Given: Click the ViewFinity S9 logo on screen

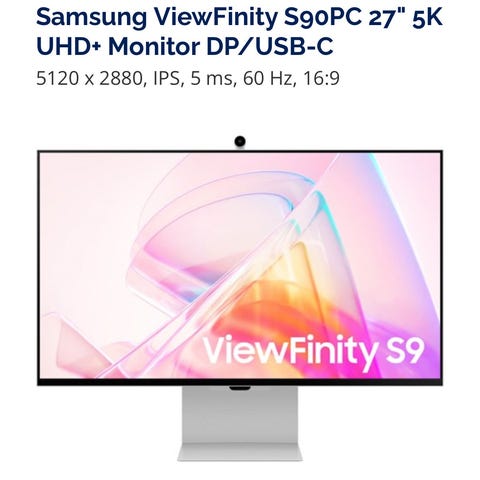Looking at the screenshot, I should [x=313, y=352].
